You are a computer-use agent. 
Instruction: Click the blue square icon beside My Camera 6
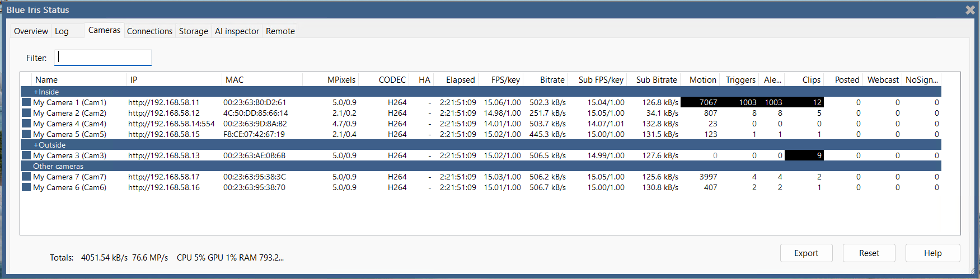point(26,187)
